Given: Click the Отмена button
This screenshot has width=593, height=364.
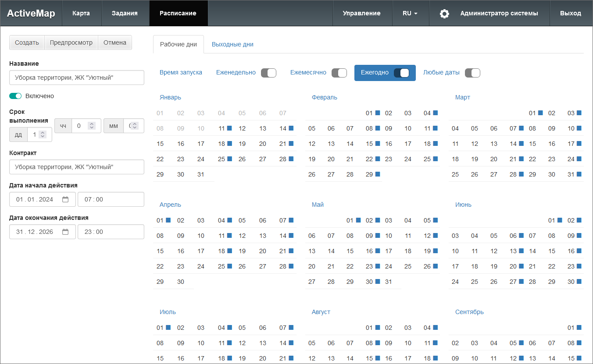Looking at the screenshot, I should (x=115, y=42).
